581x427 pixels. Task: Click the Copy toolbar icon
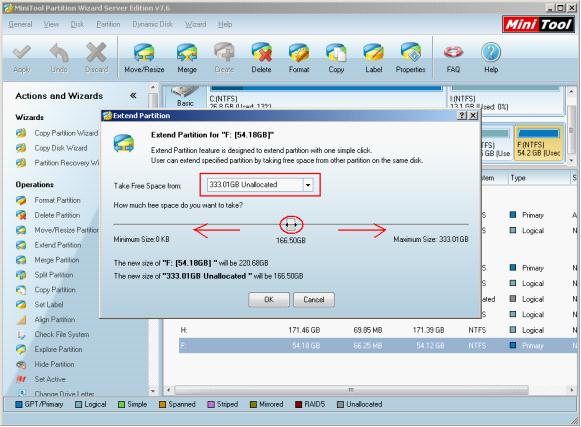tap(336, 58)
